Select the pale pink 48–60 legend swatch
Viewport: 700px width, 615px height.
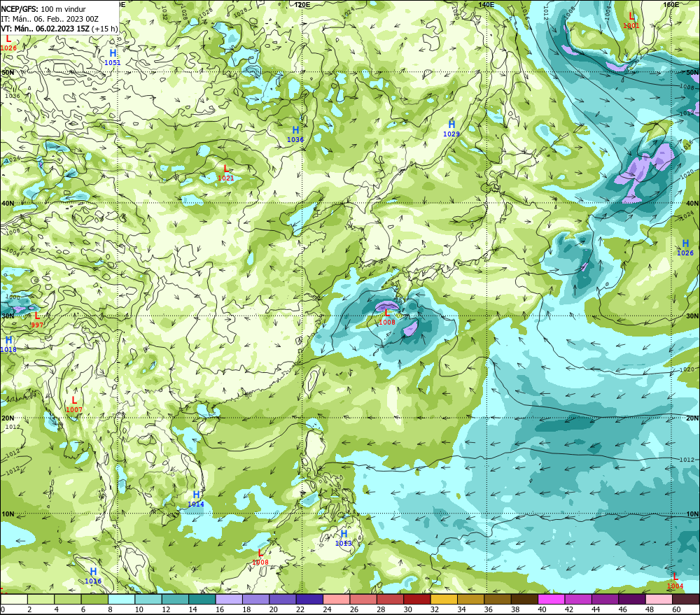[659, 599]
